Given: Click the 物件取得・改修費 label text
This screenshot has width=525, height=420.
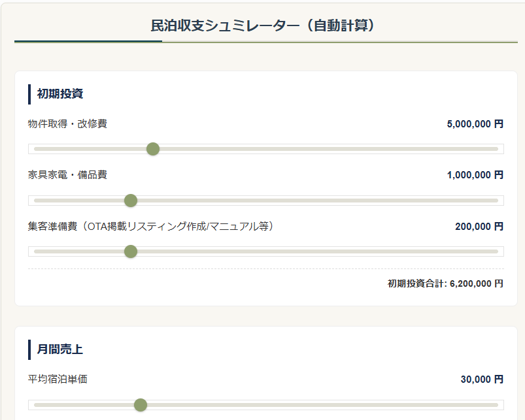Looking at the screenshot, I should (67, 123).
